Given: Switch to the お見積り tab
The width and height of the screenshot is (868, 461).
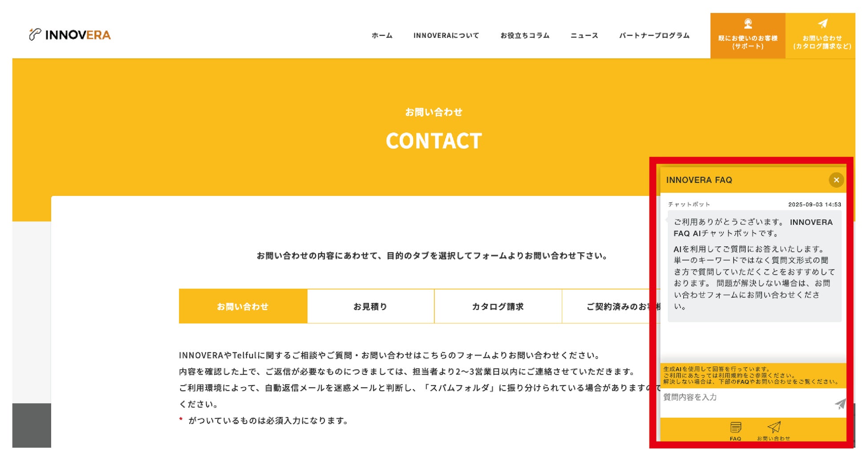Looking at the screenshot, I should [370, 306].
